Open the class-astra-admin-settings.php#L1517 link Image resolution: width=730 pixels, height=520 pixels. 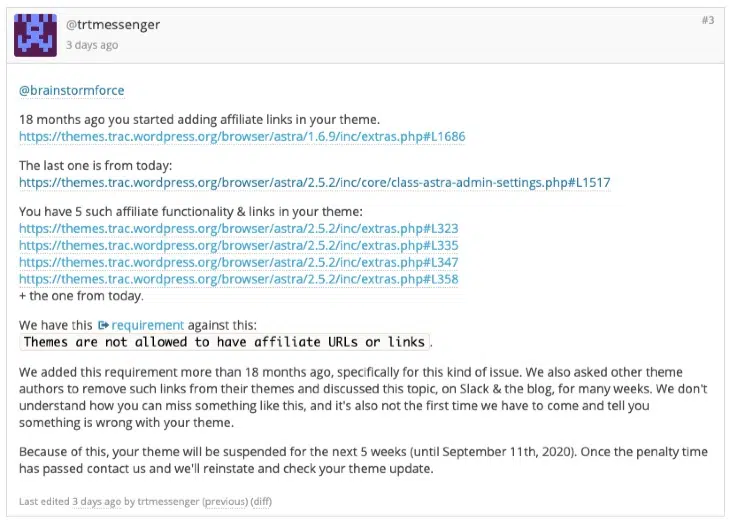(x=314, y=183)
